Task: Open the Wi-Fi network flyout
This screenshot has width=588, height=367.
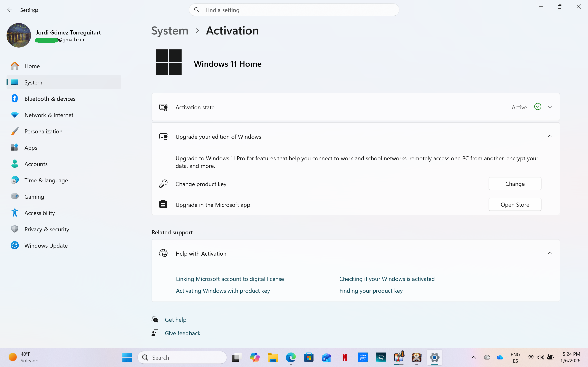Action: [x=531, y=357]
